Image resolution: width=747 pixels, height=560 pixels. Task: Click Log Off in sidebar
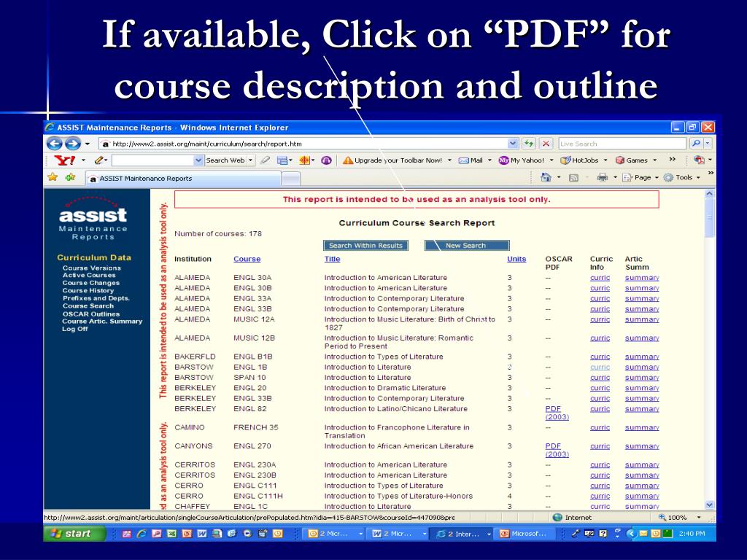click(x=75, y=329)
